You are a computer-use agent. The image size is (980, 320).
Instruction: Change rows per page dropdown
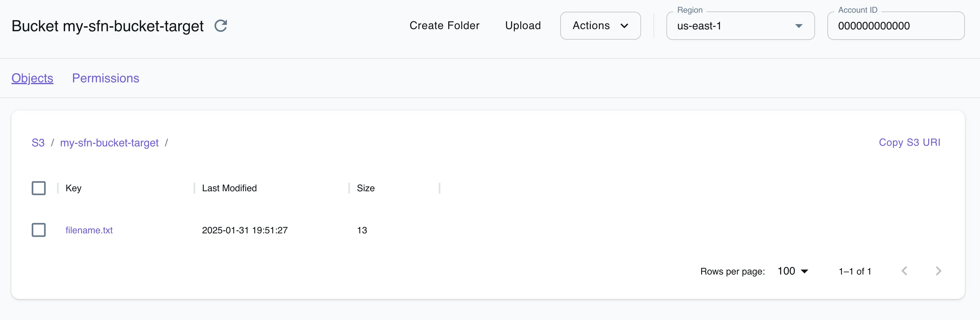[x=792, y=271]
